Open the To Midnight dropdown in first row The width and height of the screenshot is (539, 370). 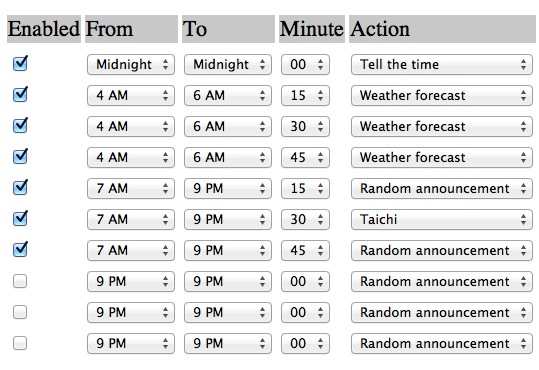tap(228, 65)
